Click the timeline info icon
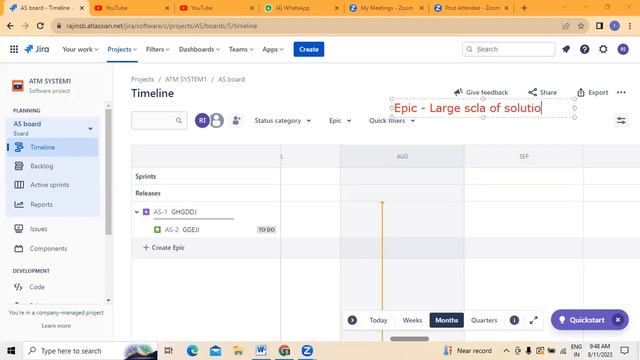Screen dimensions: 640x360 pyautogui.click(x=514, y=320)
